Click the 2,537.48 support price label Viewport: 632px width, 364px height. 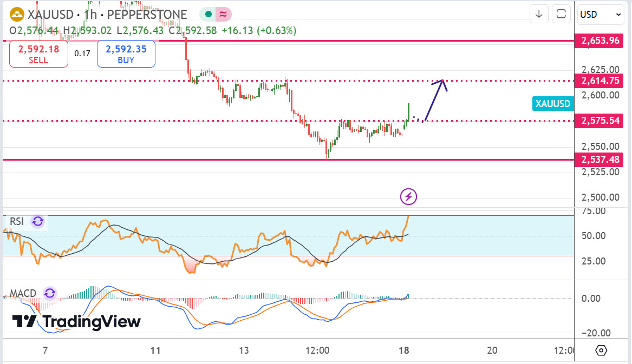(600, 160)
